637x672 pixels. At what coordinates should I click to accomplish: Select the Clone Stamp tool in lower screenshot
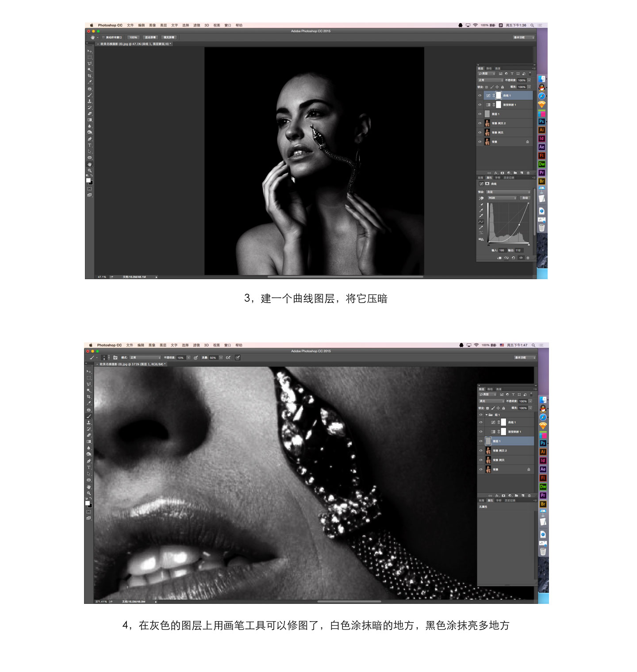pyautogui.click(x=88, y=422)
